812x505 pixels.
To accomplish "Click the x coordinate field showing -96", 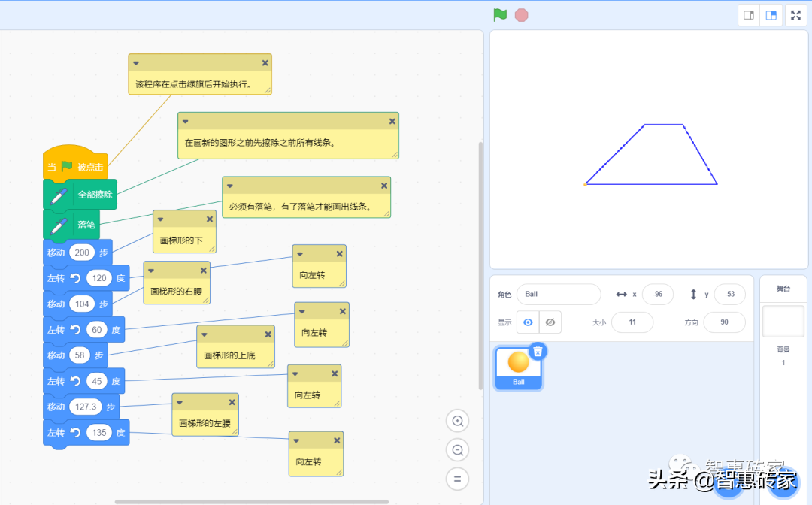I will click(658, 295).
